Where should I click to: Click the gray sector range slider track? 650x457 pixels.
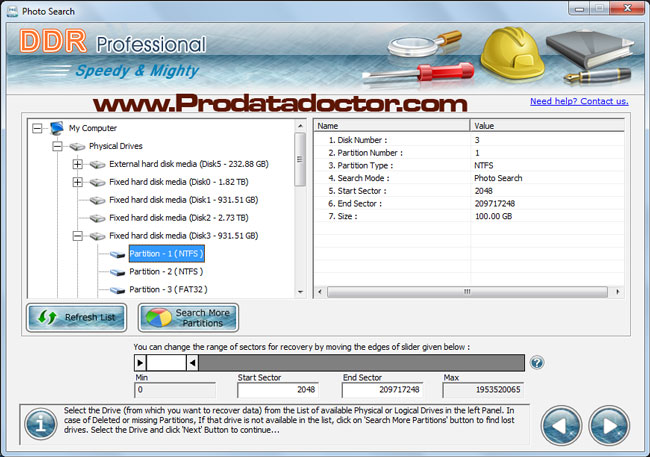click(361, 363)
